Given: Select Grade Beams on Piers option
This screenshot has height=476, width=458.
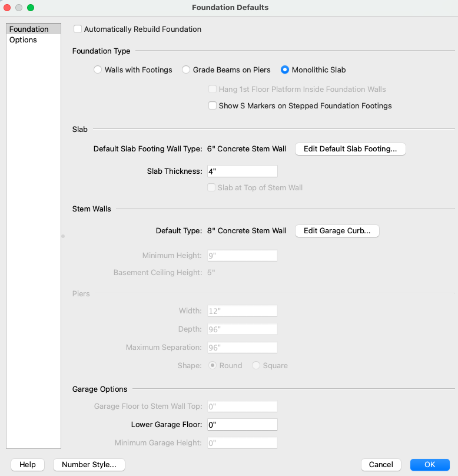Looking at the screenshot, I should pos(186,70).
